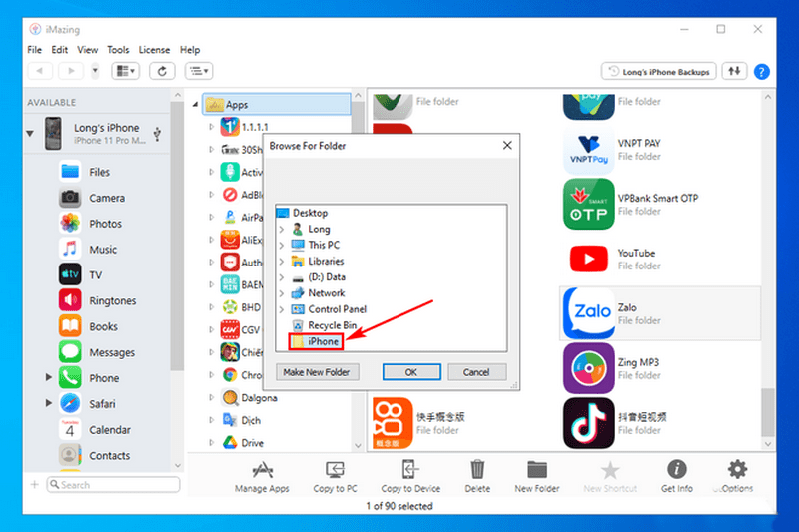Viewport: 799px width, 532px height.
Task: Click the back navigation button
Action: [x=39, y=71]
